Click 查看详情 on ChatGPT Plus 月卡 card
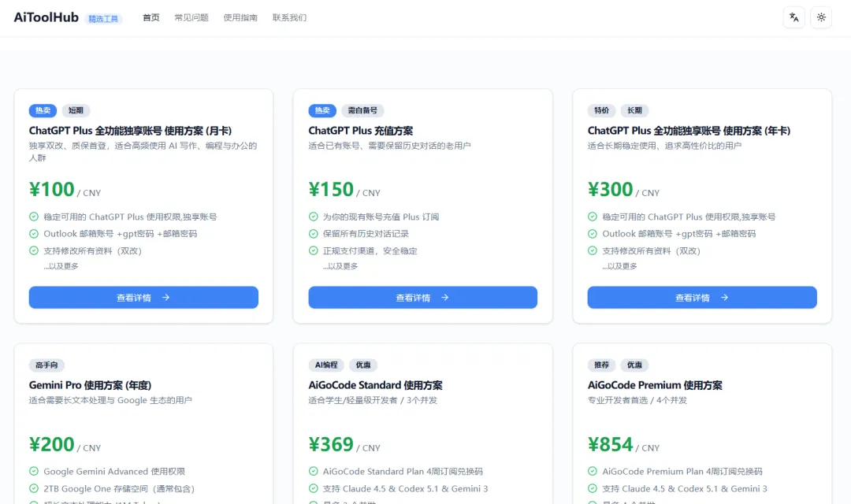 pyautogui.click(x=143, y=298)
